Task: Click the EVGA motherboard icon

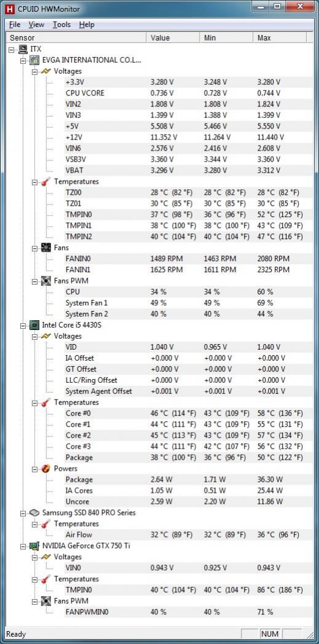Action: point(34,60)
